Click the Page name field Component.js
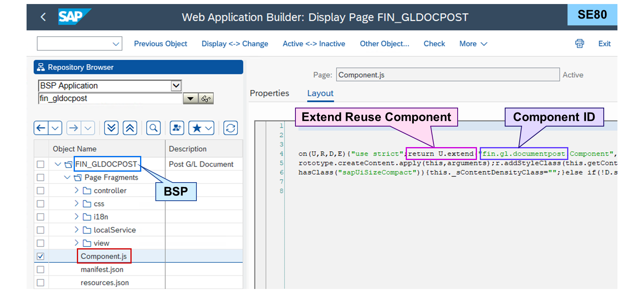The width and height of the screenshot is (644, 293). (448, 75)
